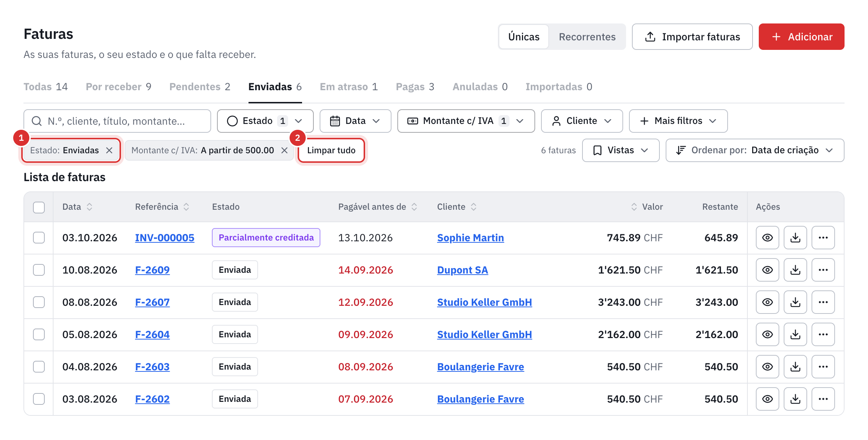Viewport: 868px width, 440px height.
Task: Remove the Montante c/ IVA filter chip
Action: (x=284, y=150)
